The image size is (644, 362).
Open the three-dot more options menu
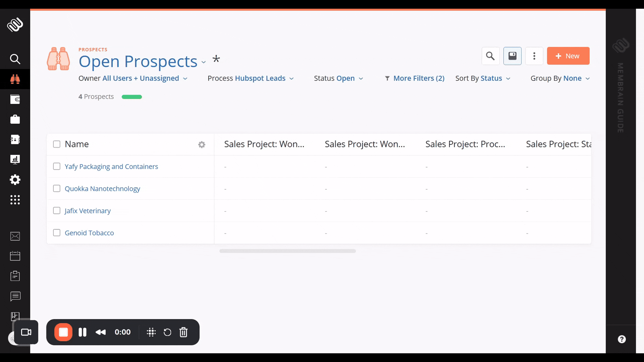[x=534, y=56]
